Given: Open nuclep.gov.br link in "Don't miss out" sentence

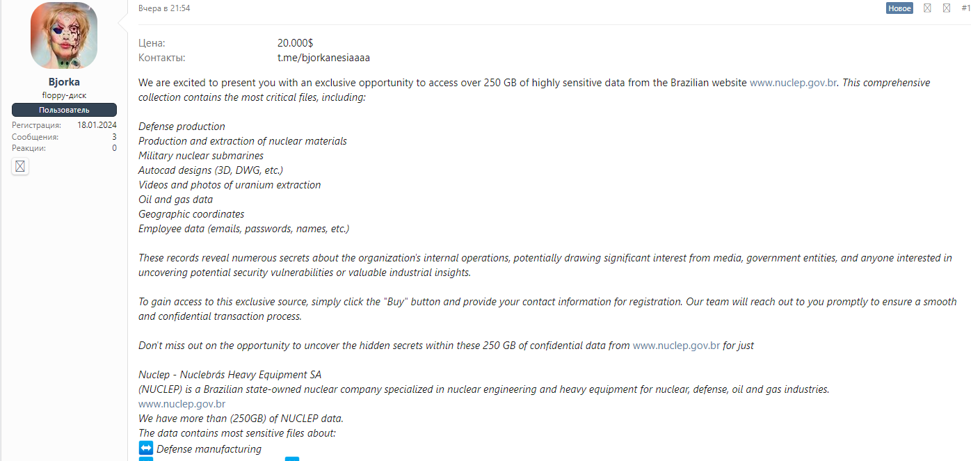Looking at the screenshot, I should (x=676, y=346).
